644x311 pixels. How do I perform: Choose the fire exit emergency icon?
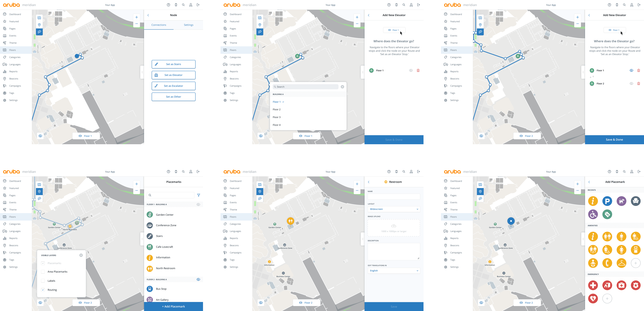[x=607, y=285]
